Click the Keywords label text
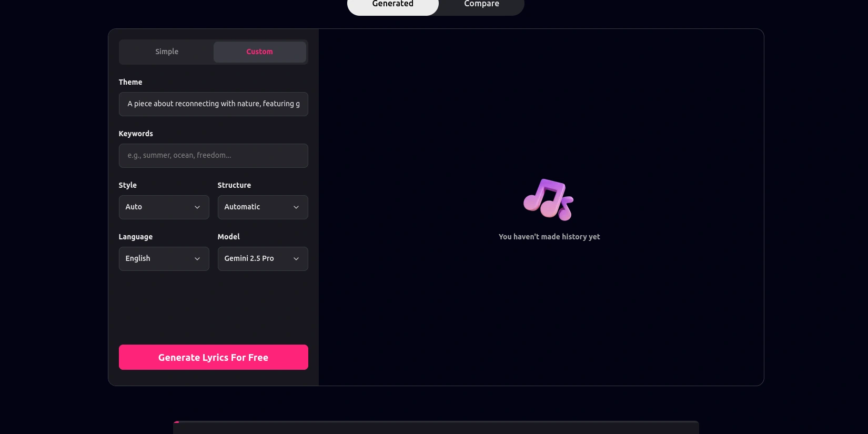868x434 pixels. pyautogui.click(x=136, y=134)
